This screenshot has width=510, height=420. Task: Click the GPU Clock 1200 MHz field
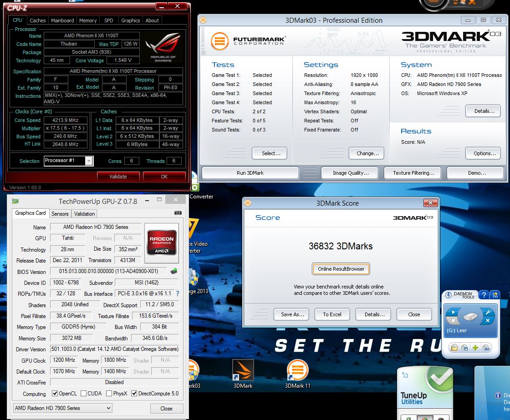coord(64,360)
